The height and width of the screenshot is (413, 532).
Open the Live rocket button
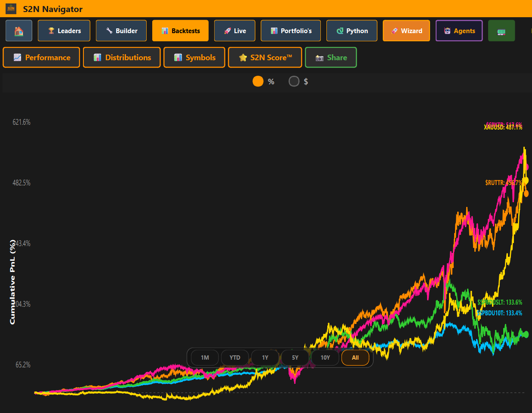pyautogui.click(x=235, y=31)
